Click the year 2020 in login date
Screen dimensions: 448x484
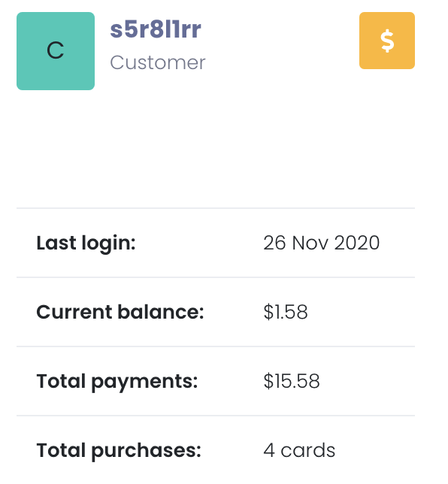(x=357, y=243)
